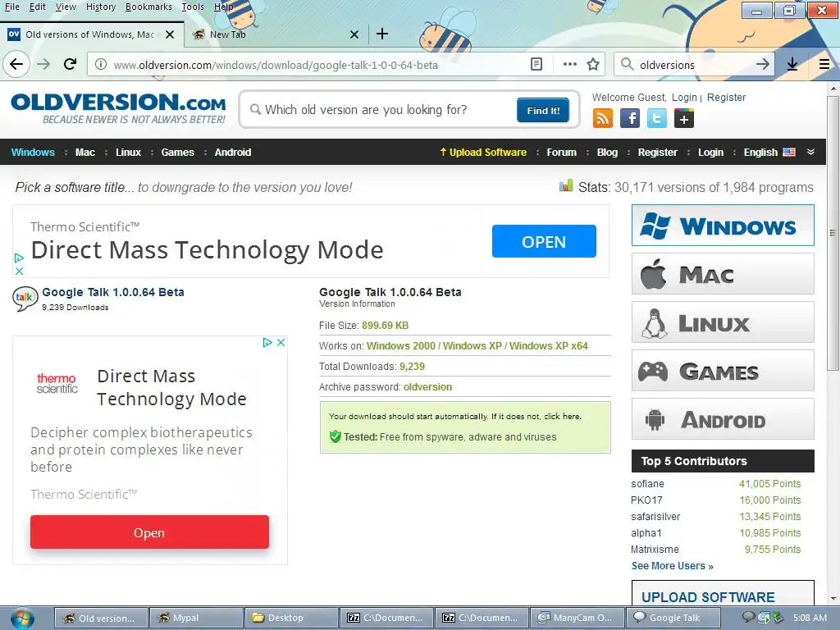
Task: Click See More Users link
Action: 673,566
